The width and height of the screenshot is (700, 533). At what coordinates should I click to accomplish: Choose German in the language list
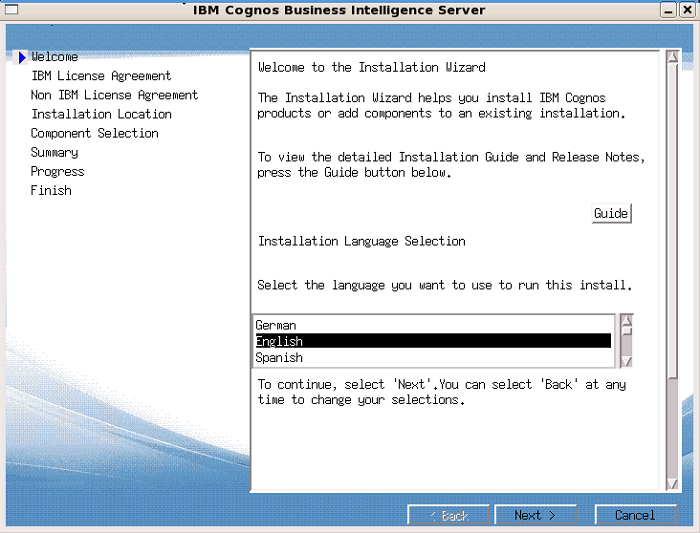click(433, 325)
